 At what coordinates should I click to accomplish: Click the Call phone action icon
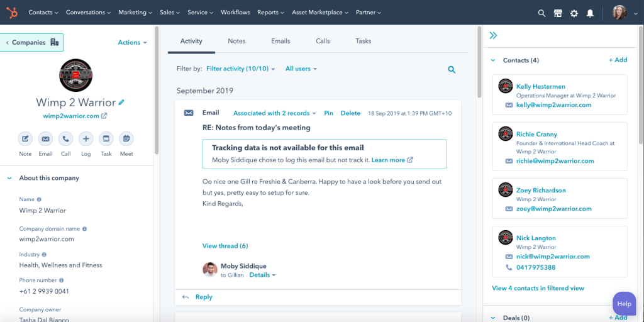pos(65,139)
